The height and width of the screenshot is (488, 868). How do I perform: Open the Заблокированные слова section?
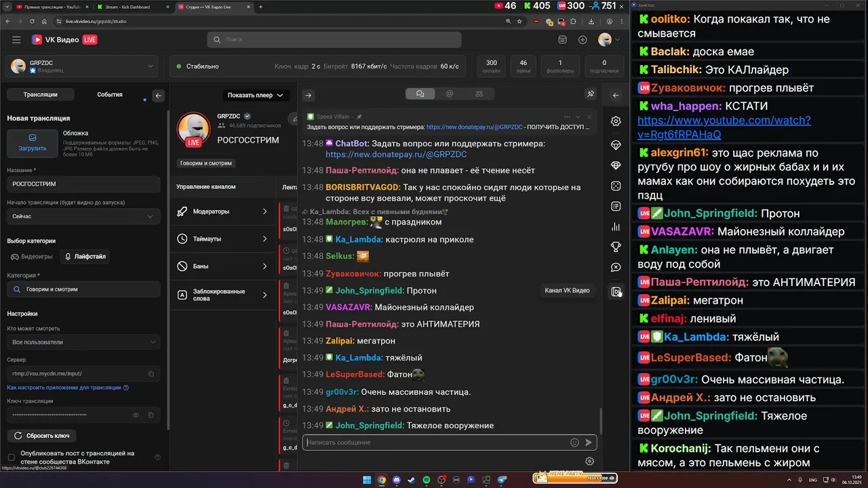pyautogui.click(x=222, y=295)
